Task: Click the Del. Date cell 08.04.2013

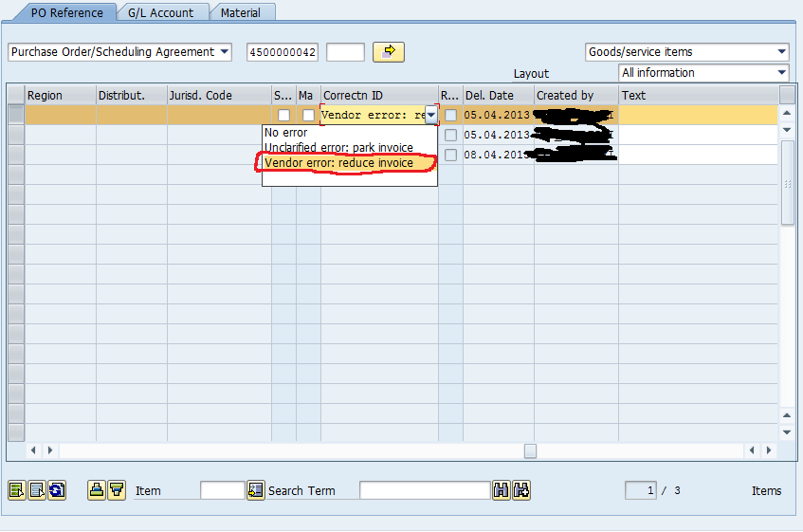Action: tap(497, 156)
